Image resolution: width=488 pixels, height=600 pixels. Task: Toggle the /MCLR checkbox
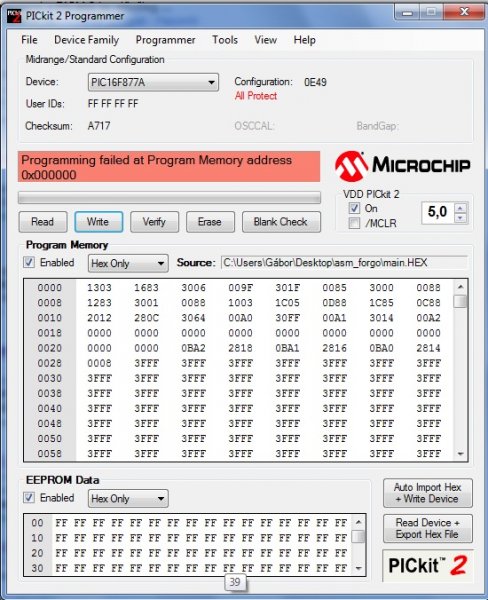pos(354,223)
